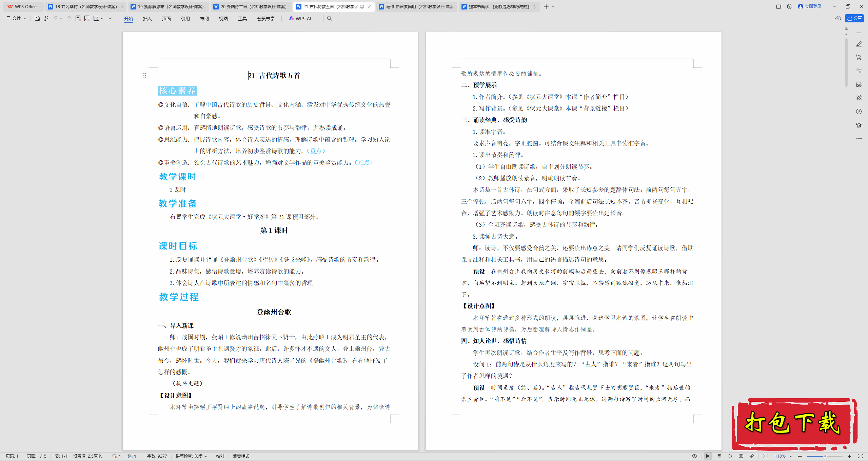
Task: Click the second red-marked document icon
Action: (x=87, y=18)
